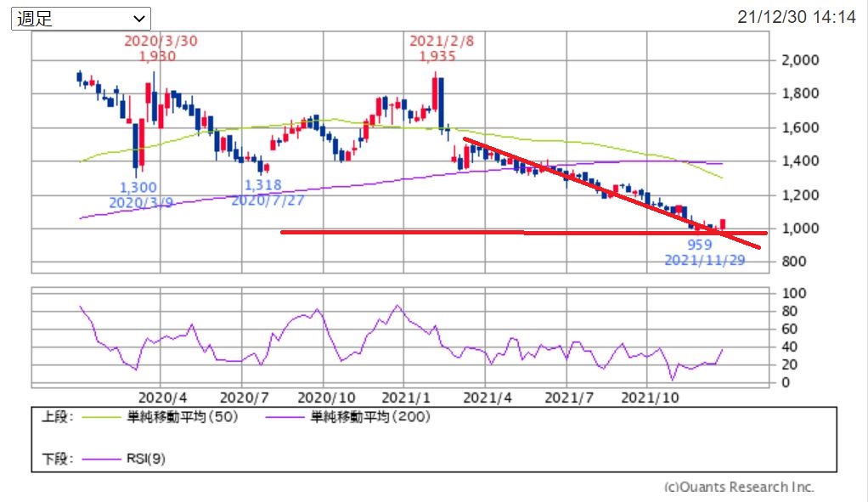Click the purple 200-period legend line sample
This screenshot has width=868, height=502.
(x=285, y=417)
